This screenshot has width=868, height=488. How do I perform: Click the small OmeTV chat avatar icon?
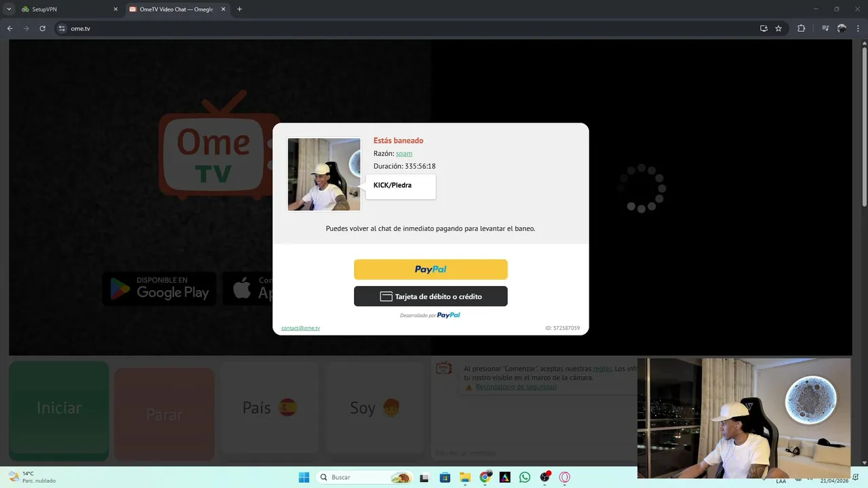click(444, 368)
